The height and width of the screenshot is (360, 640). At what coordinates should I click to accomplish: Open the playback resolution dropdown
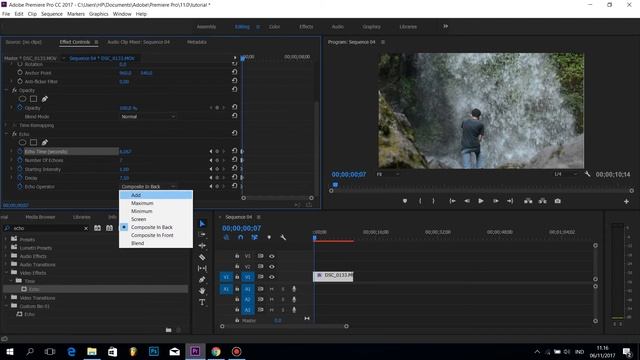pyautogui.click(x=565, y=174)
